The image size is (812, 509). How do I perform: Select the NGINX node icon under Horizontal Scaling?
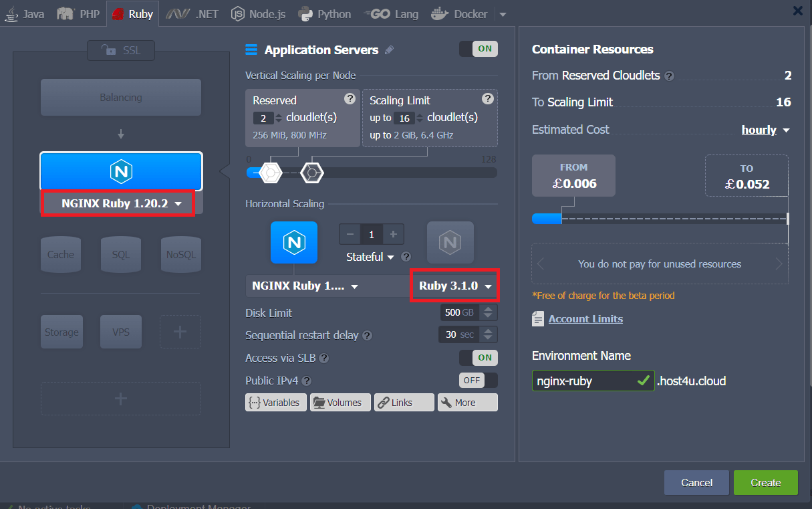click(x=294, y=242)
